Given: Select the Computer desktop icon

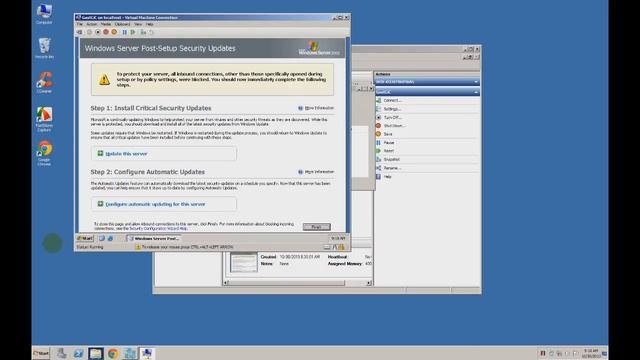Looking at the screenshot, I should tap(44, 14).
